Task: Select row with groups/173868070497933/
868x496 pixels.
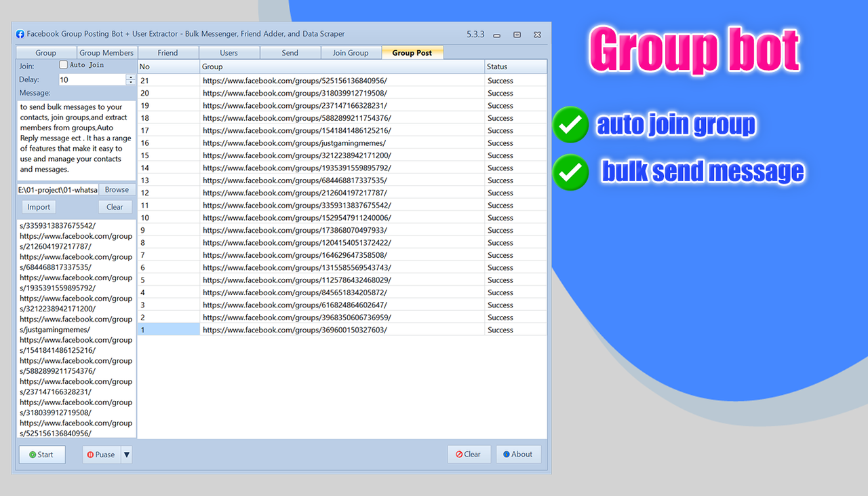Action: click(342, 230)
